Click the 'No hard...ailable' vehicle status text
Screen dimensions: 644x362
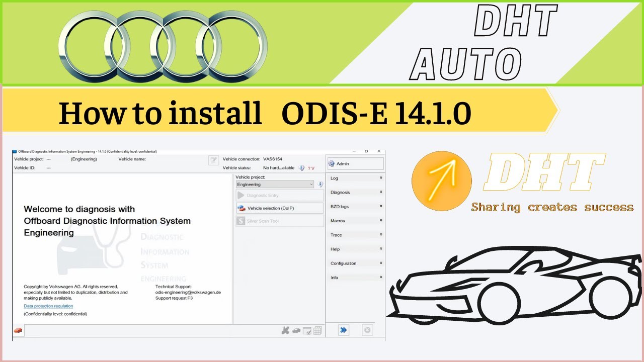[279, 168]
